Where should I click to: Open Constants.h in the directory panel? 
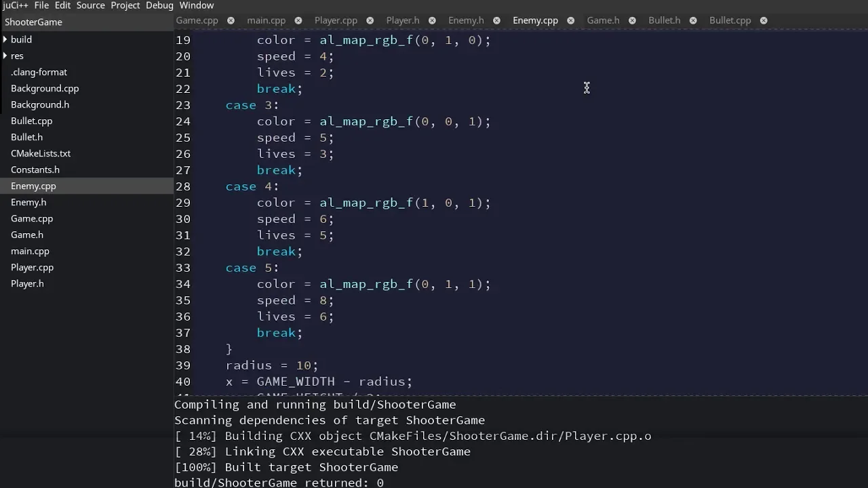pos(35,169)
